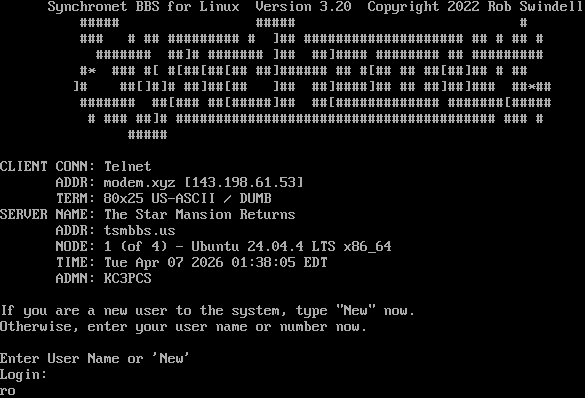Click the modem.xyz client hostname
Image resolution: width=585 pixels, height=398 pixels.
tap(140, 182)
